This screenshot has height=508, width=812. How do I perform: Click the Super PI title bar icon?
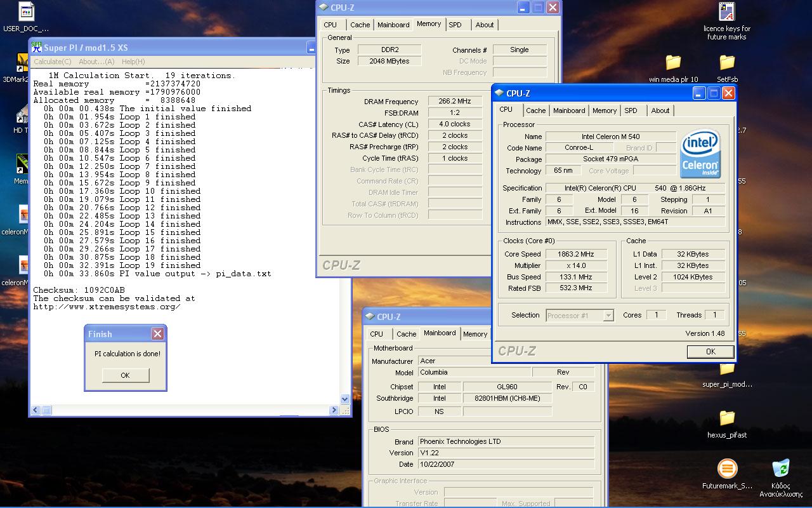(37, 48)
